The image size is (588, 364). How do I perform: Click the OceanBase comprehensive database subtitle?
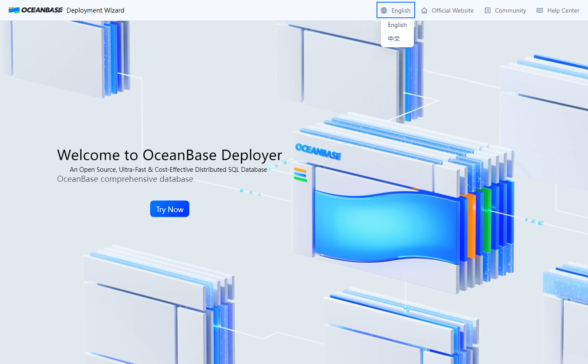point(125,179)
